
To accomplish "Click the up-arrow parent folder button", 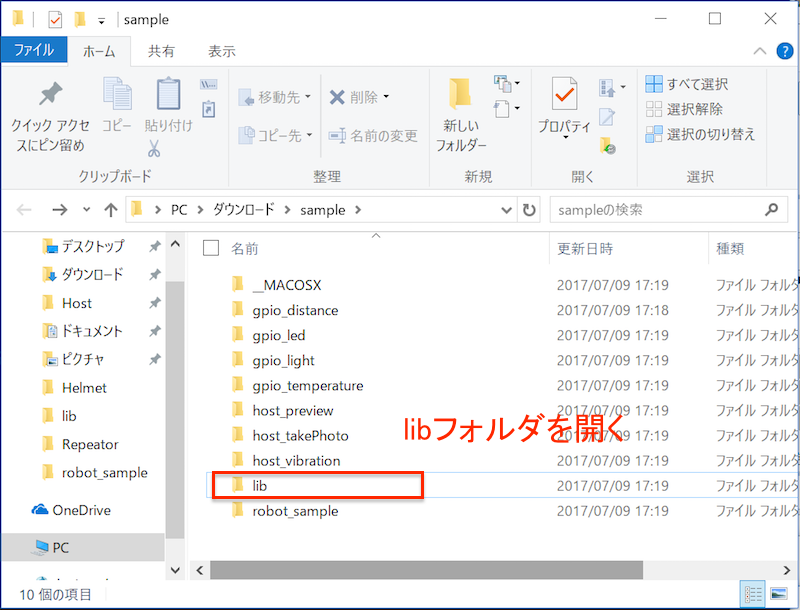I will (112, 210).
